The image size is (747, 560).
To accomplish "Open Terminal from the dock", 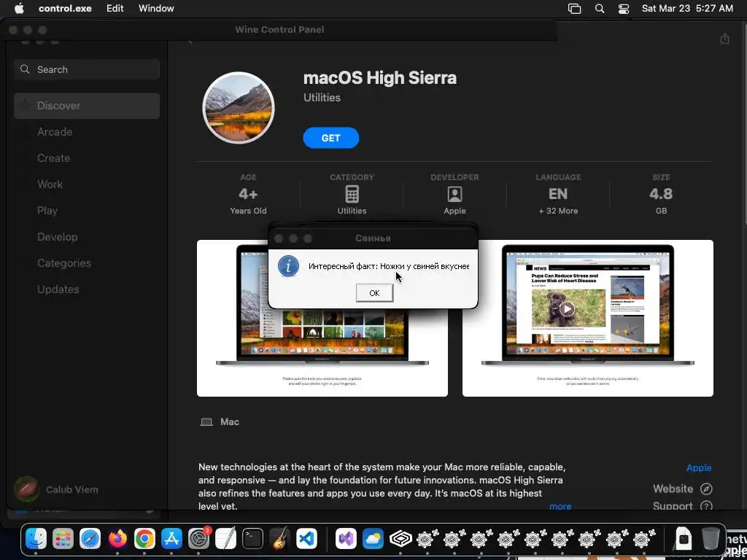I will [252, 539].
